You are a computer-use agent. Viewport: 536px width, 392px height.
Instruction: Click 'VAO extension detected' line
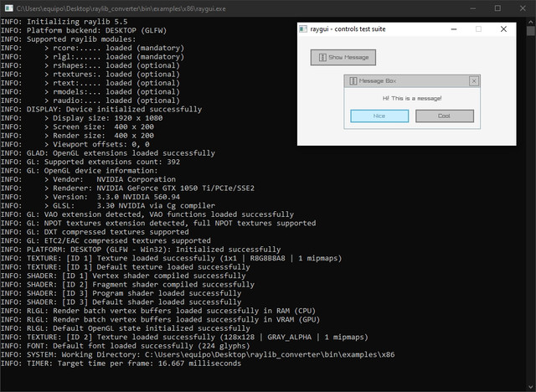[x=147, y=214]
